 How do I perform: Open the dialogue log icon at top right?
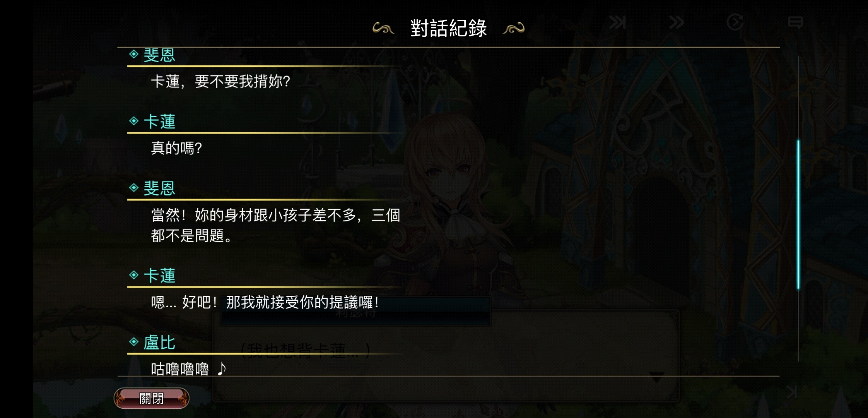click(x=795, y=22)
